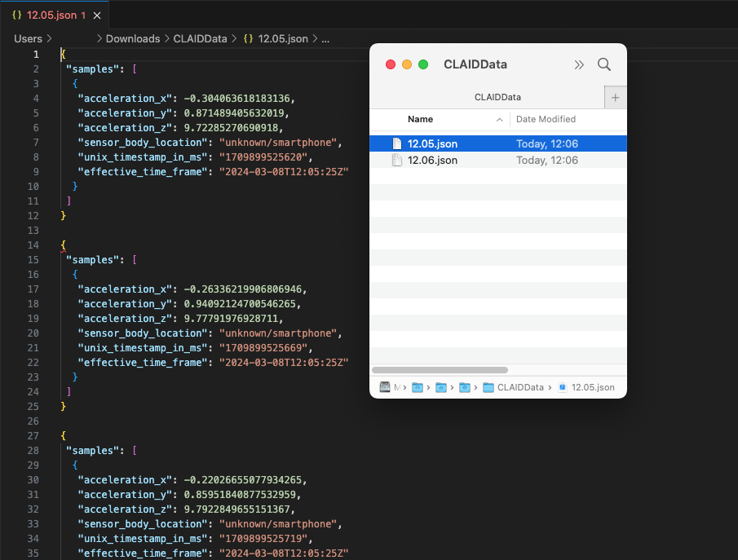Minimize the CLAIDData Finder window

tap(407, 64)
